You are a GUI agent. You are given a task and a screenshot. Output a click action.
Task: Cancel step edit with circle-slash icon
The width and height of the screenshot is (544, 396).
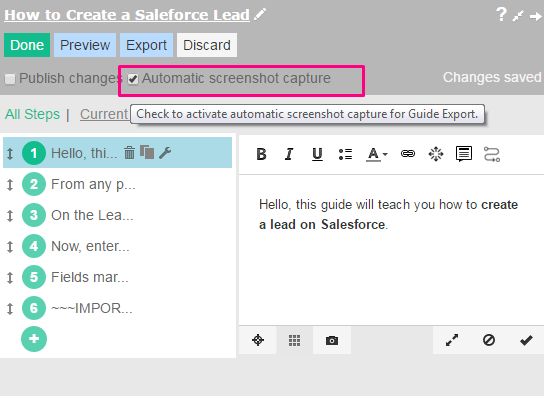[489, 340]
